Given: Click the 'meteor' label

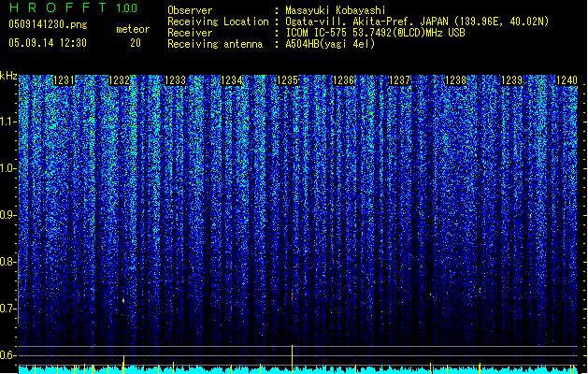Looking at the screenshot, I should 133,29.
